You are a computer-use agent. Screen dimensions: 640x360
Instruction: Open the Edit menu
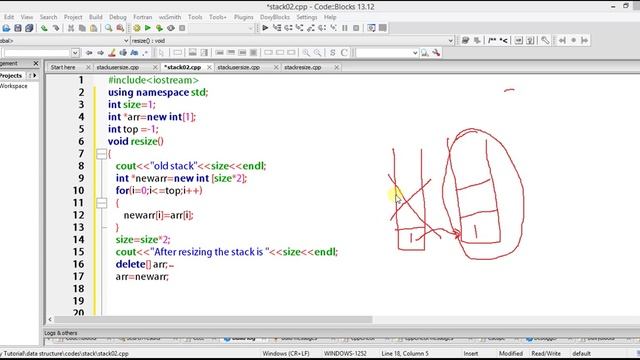point(9,17)
